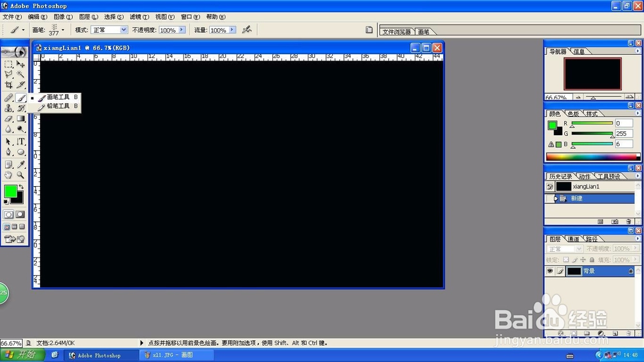Viewport: 644px width, 362px height.
Task: Swap foreground and background colors
Action: 21,187
